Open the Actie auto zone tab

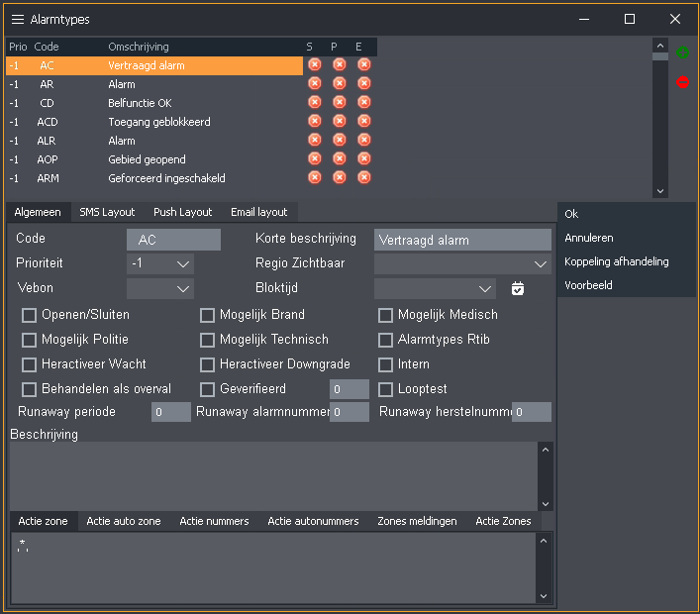(124, 521)
